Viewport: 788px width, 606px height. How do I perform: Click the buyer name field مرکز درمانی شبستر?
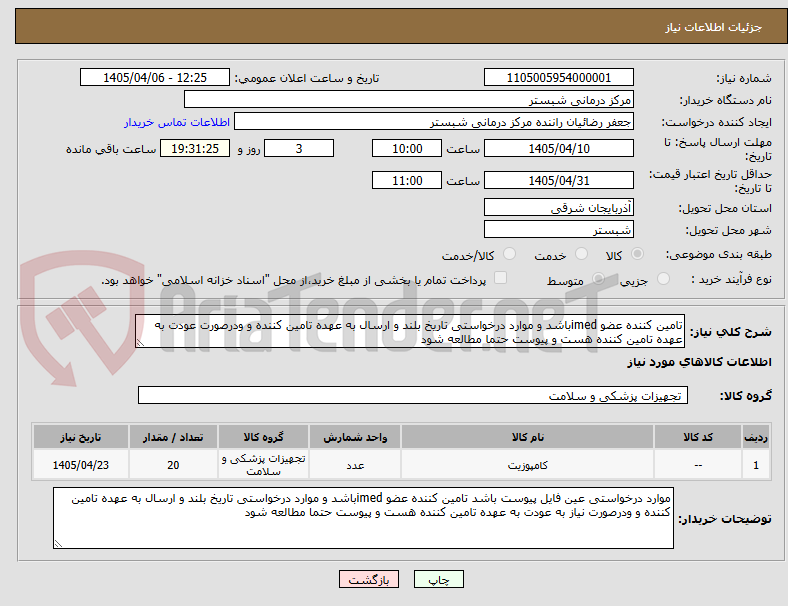pyautogui.click(x=409, y=99)
